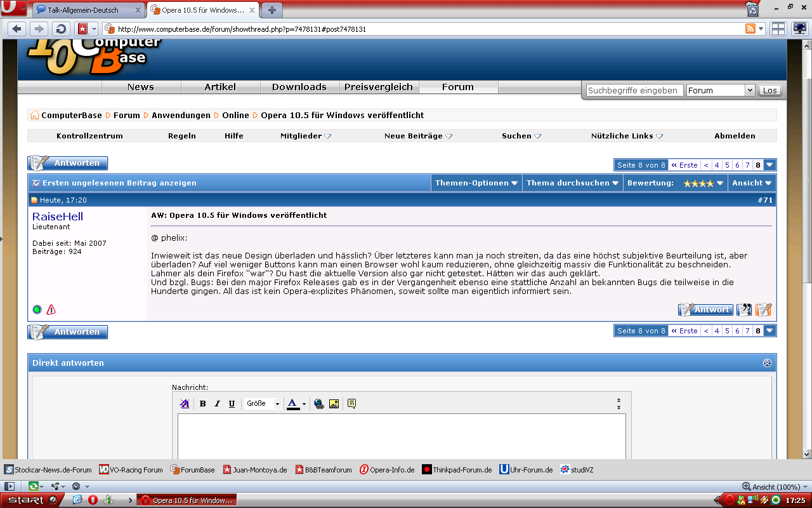The height and width of the screenshot is (508, 812).
Task: Go to page 7 in top pagination
Action: (x=747, y=165)
